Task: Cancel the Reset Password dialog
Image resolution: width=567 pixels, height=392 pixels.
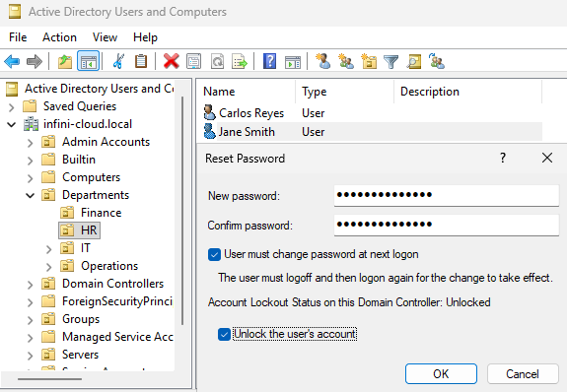Action: tap(523, 373)
